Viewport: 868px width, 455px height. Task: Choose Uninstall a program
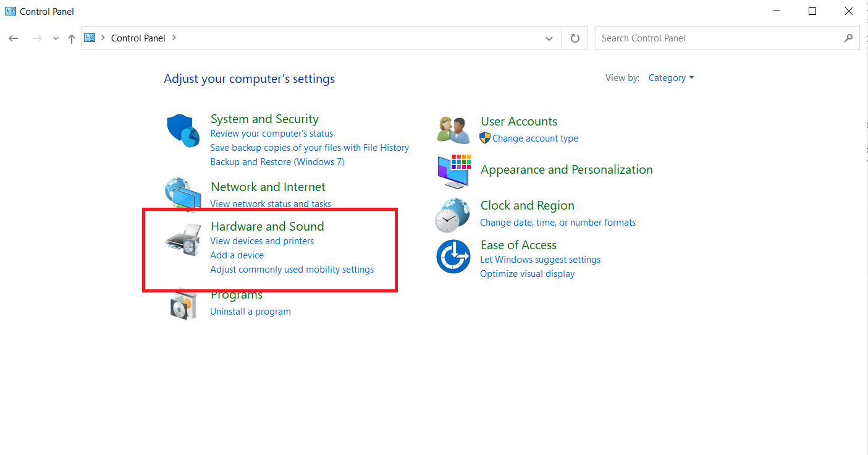[250, 312]
